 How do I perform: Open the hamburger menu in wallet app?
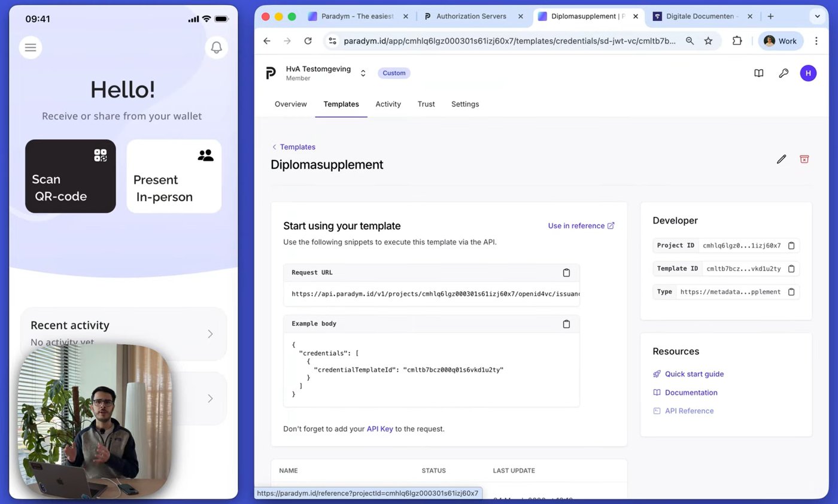click(31, 47)
